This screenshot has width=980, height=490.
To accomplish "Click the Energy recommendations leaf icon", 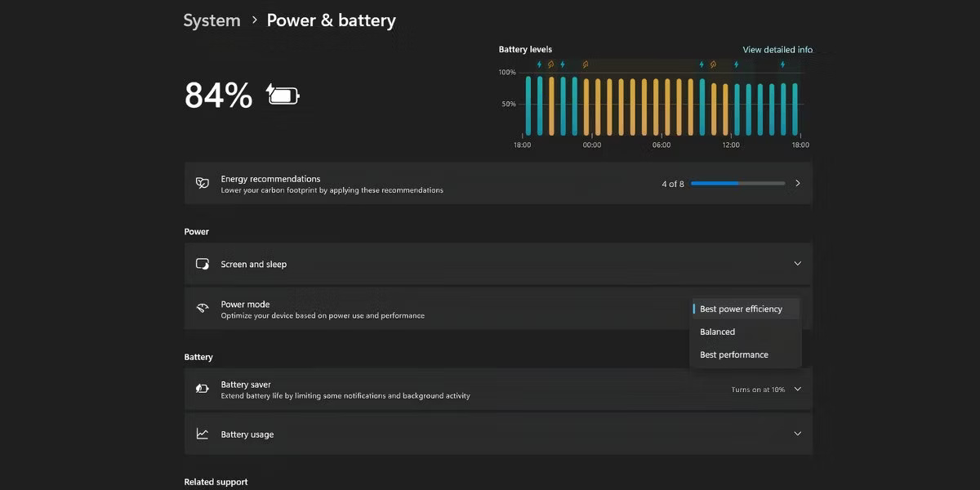I will (203, 183).
